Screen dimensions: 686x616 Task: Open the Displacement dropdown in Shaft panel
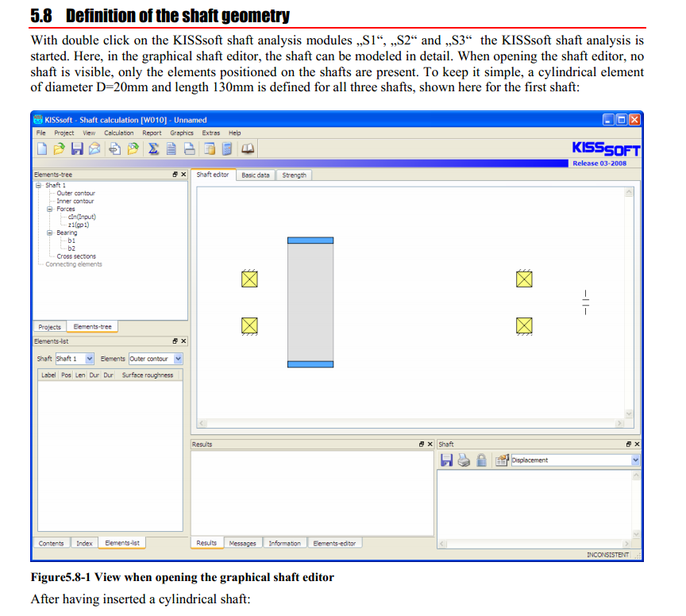click(x=634, y=460)
